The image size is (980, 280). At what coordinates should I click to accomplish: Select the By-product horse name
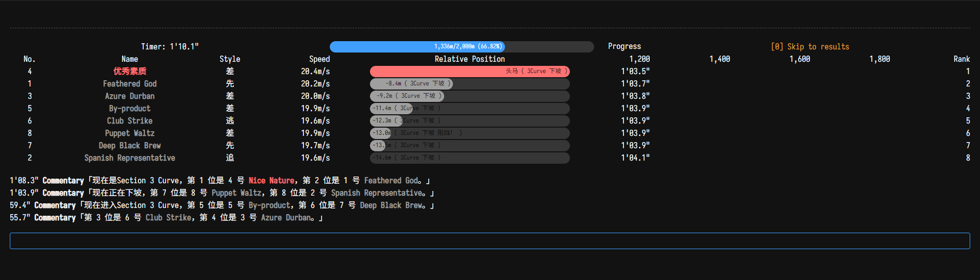(x=130, y=109)
